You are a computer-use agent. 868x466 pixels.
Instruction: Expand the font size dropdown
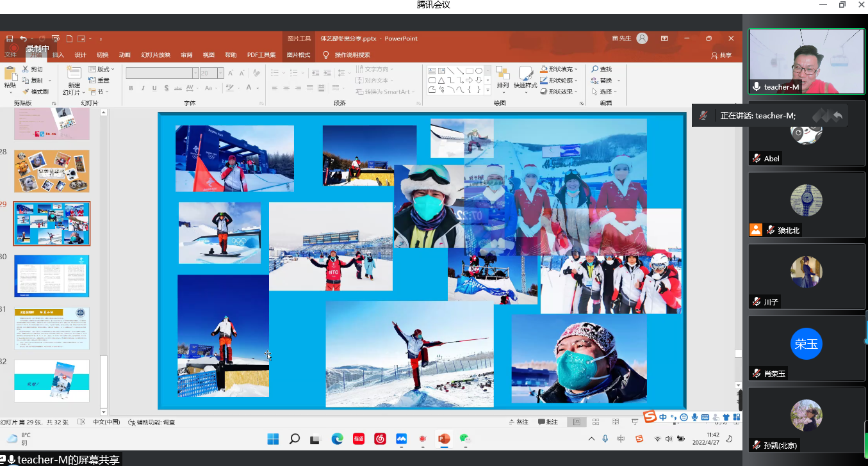(x=220, y=73)
